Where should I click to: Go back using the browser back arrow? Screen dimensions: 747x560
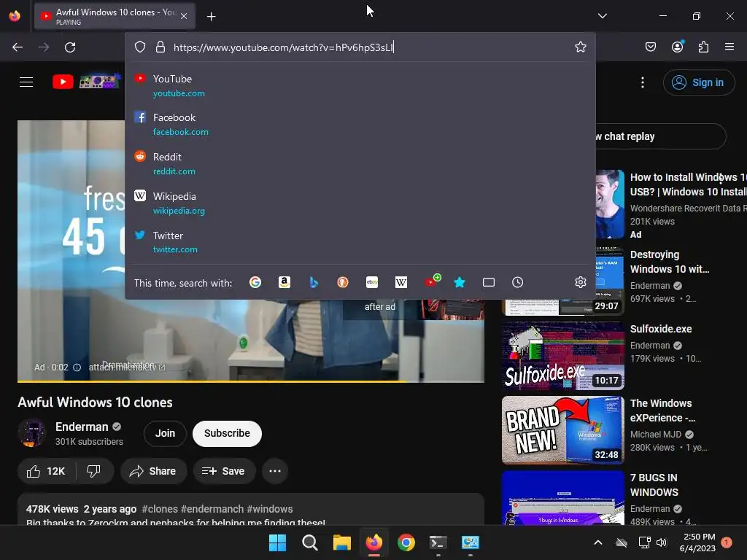tap(18, 47)
